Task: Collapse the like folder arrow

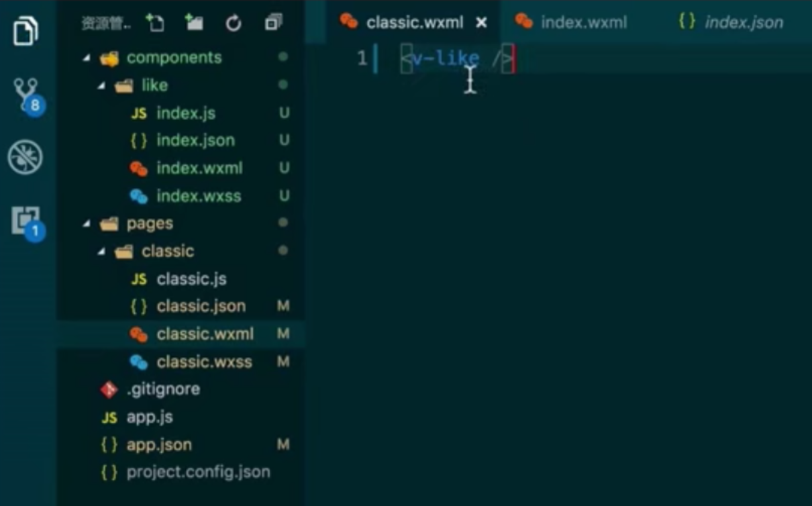Action: click(x=101, y=86)
